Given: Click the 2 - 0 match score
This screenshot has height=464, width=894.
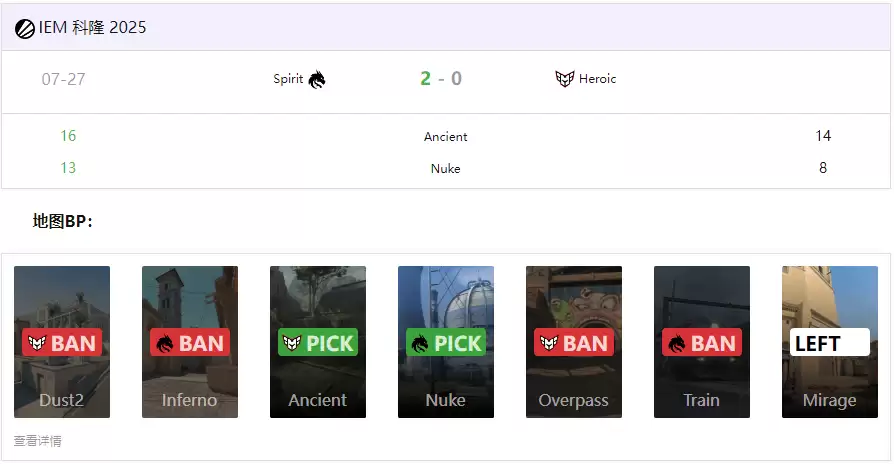Looking at the screenshot, I should click(x=441, y=79).
